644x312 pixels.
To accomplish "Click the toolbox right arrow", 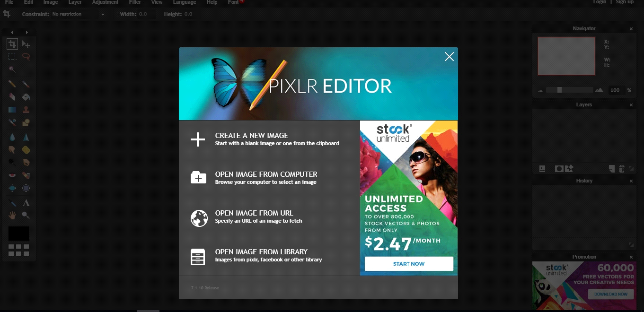I will pyautogui.click(x=27, y=32).
